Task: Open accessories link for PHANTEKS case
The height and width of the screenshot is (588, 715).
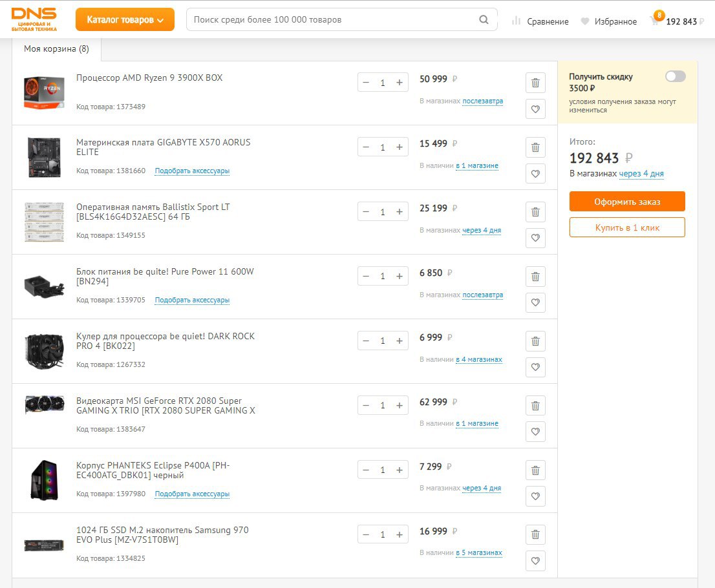Action: [192, 494]
